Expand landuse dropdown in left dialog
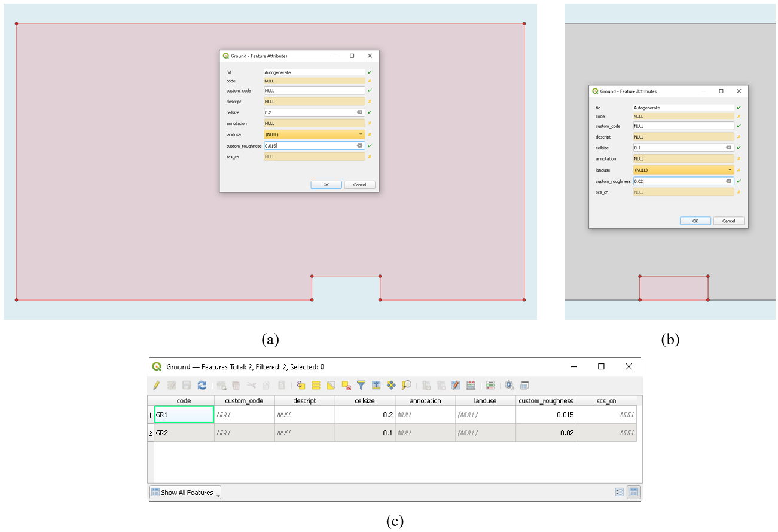The height and width of the screenshot is (532, 778). [361, 134]
